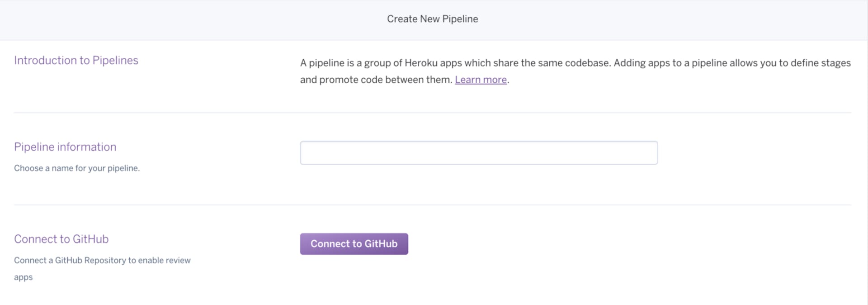The image size is (868, 305).
Task: Click the Create New Pipeline title
Action: (432, 19)
